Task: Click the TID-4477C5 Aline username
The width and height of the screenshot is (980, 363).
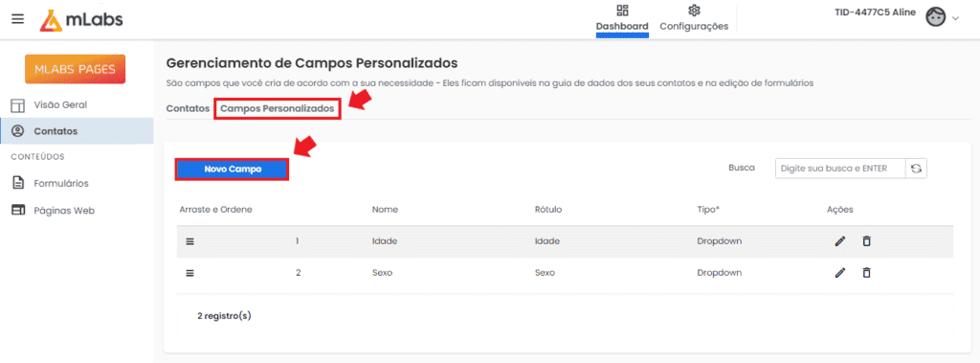Action: click(875, 12)
